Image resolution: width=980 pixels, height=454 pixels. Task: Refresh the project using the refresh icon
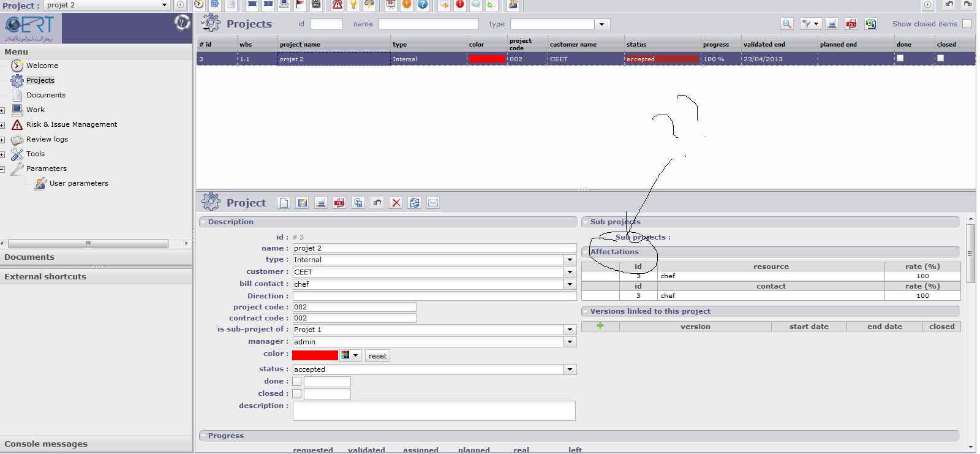coord(415,203)
